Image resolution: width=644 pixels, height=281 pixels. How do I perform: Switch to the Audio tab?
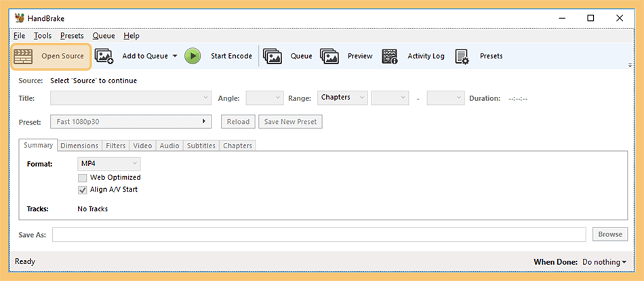pos(169,146)
